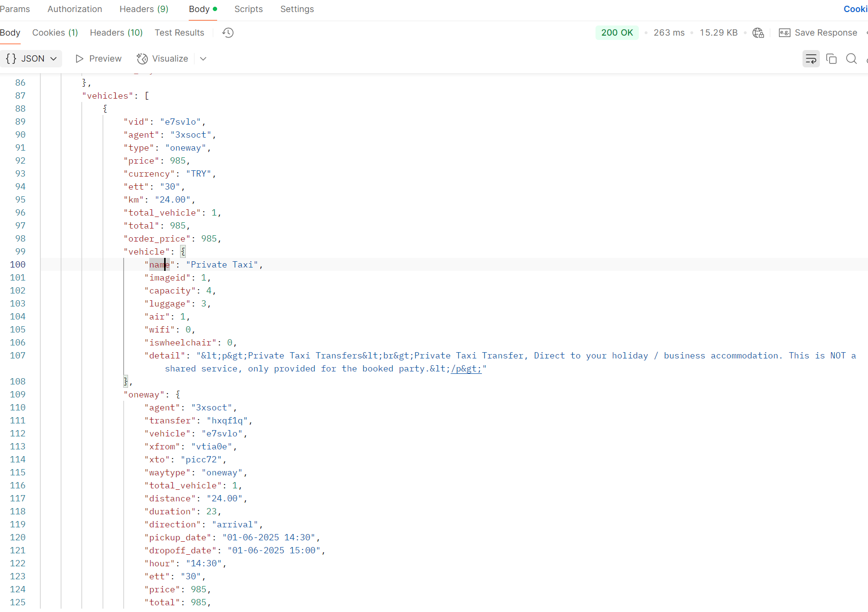Image resolution: width=868 pixels, height=612 pixels.
Task: Click the Preview play icon
Action: 79,59
